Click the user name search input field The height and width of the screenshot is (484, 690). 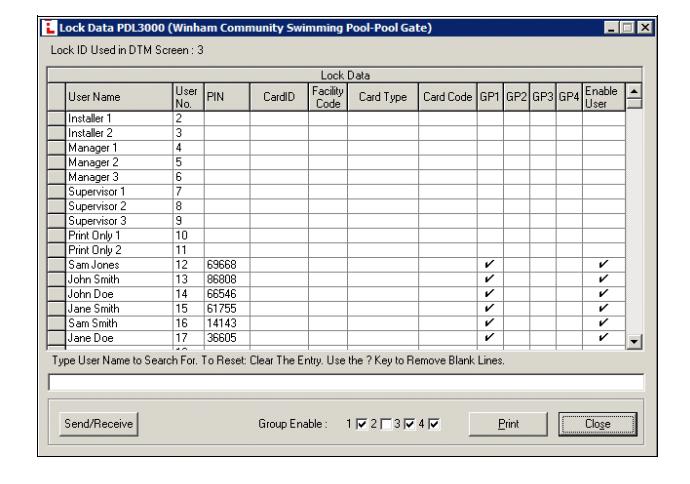pos(346,382)
